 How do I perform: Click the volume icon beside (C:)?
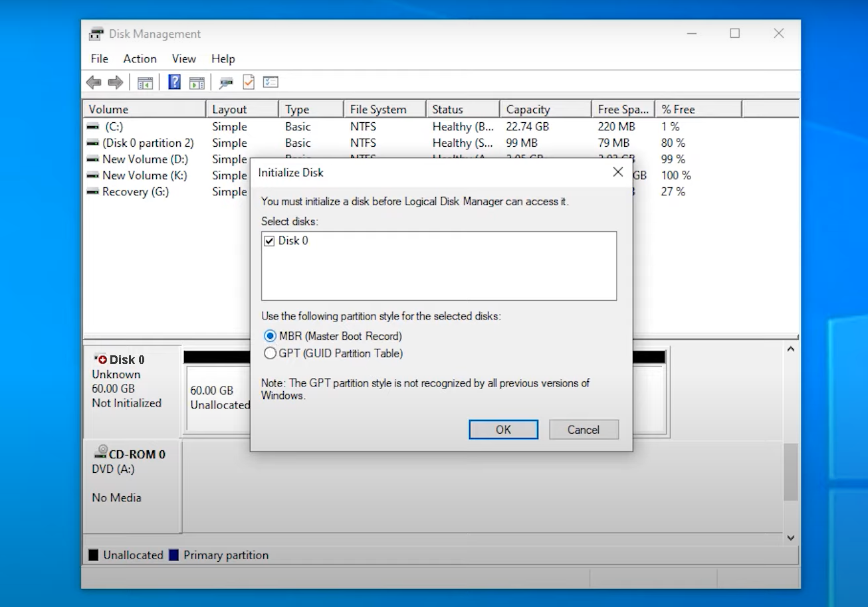[x=92, y=126]
